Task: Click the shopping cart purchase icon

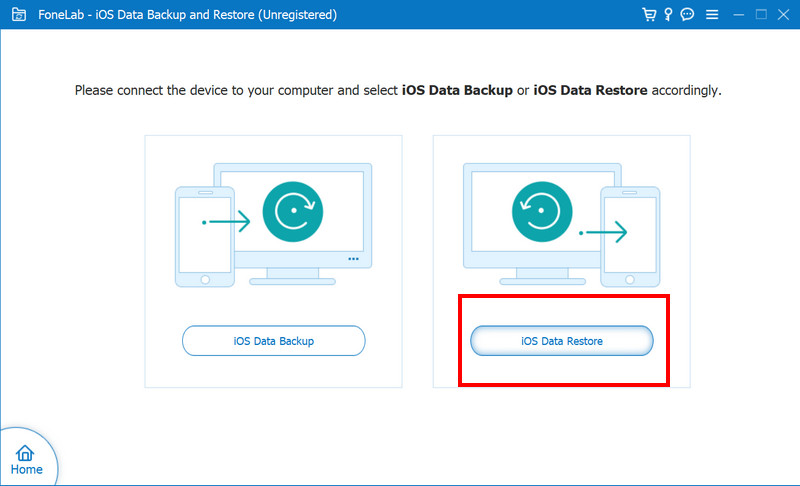Action: coord(649,14)
